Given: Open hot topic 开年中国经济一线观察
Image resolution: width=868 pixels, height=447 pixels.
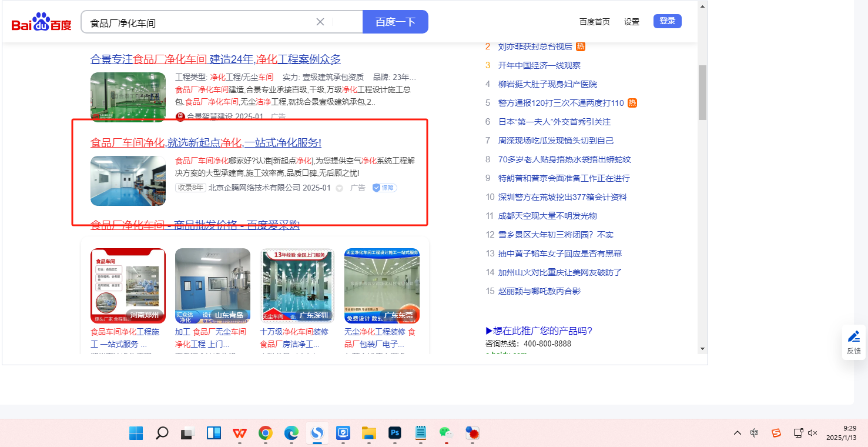Looking at the screenshot, I should pos(539,65).
